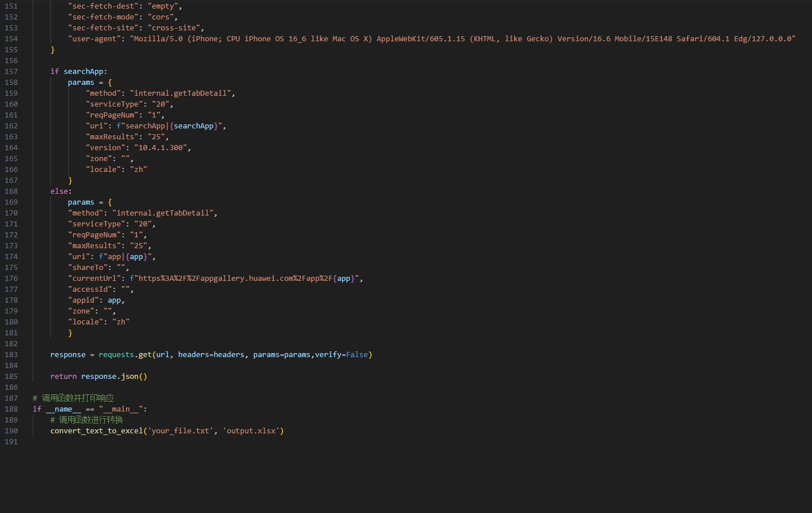Click the "reqPageNum" key on line 172
The image size is (812, 513).
point(95,235)
